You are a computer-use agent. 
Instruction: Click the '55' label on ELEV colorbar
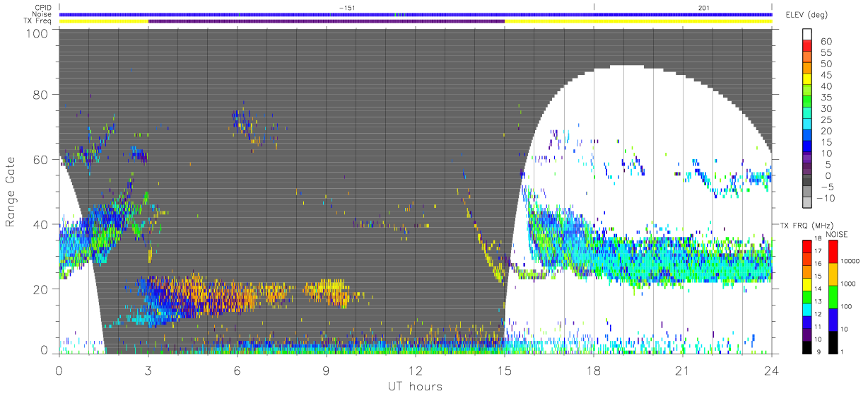[826, 52]
